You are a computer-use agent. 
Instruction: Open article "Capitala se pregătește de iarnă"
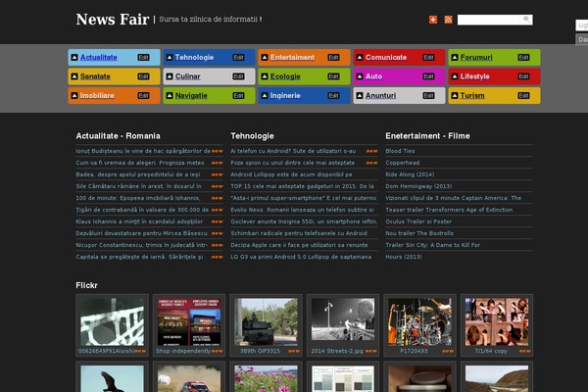[139, 257]
